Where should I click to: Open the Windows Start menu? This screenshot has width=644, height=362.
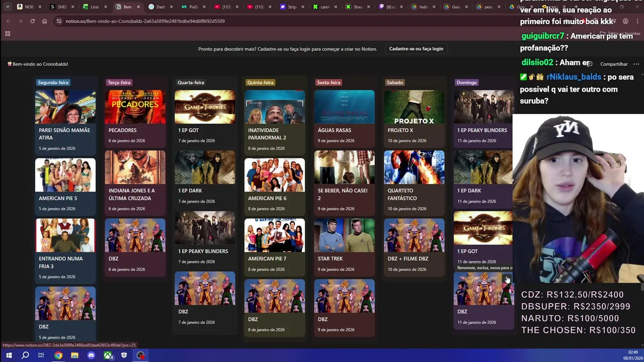coord(9,355)
